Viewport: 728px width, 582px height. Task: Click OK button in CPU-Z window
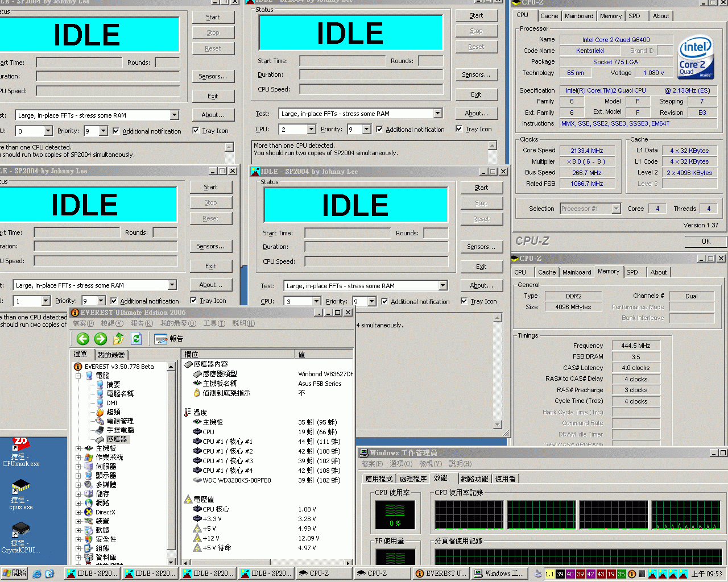[x=705, y=242]
